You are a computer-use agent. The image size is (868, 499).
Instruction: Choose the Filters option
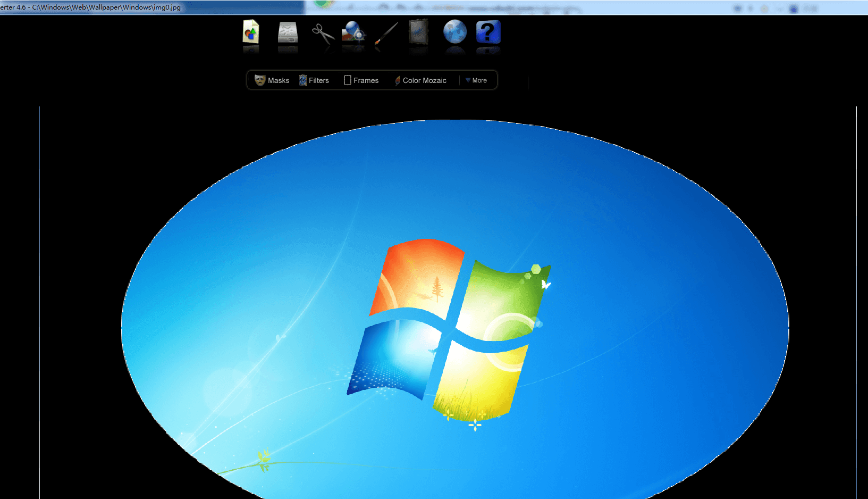click(314, 80)
